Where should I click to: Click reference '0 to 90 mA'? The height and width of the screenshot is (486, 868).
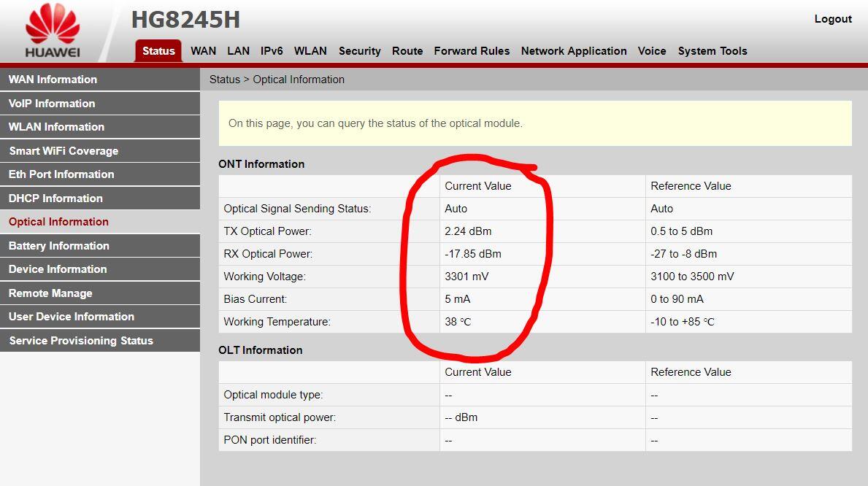tap(677, 299)
